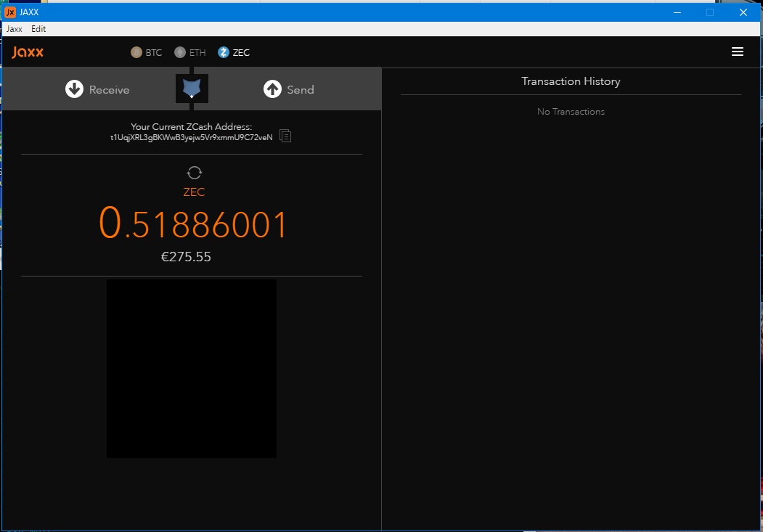Click the Receive button
The image size is (763, 532).
click(97, 89)
